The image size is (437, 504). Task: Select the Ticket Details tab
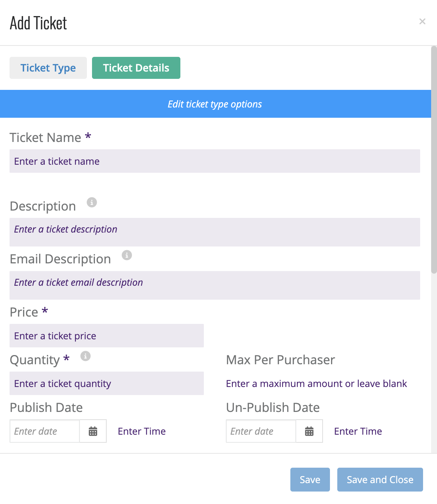pyautogui.click(x=136, y=68)
